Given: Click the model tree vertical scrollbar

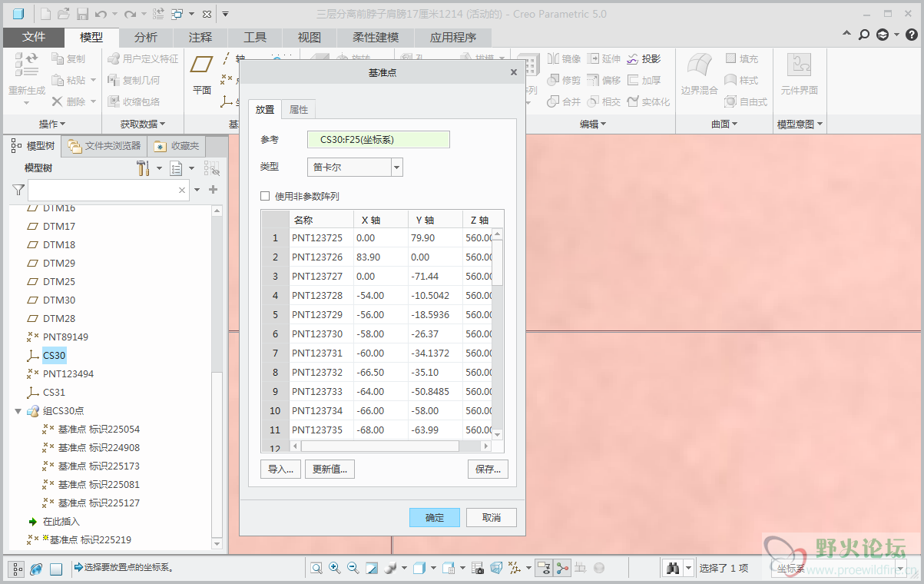Looking at the screenshot, I should [217, 377].
